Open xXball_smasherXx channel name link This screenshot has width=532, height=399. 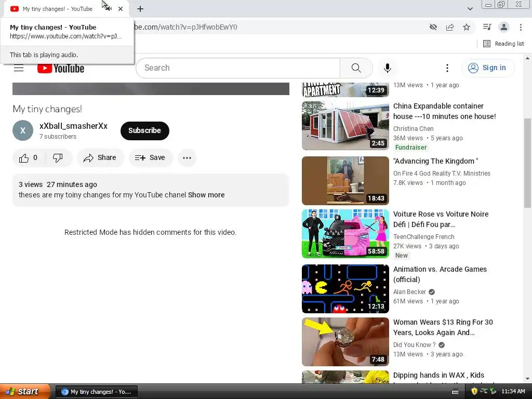73,126
